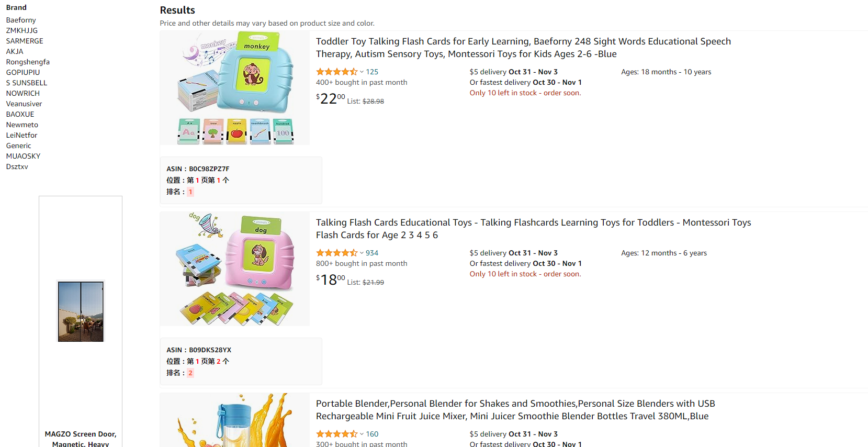868x447 pixels.
Task: Expand the rating chevron beside 934 reviews
Action: tap(362, 253)
